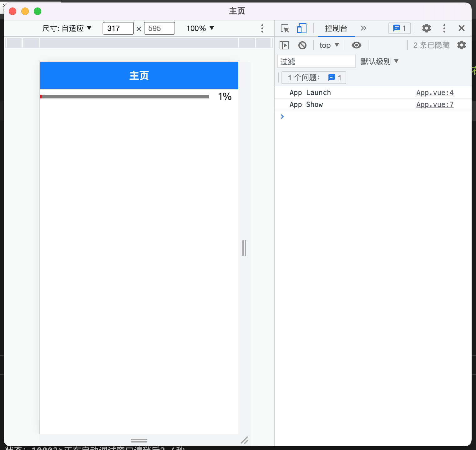Image resolution: width=476 pixels, height=450 pixels.
Task: Grab the corner viewport resize handle
Action: [244, 440]
